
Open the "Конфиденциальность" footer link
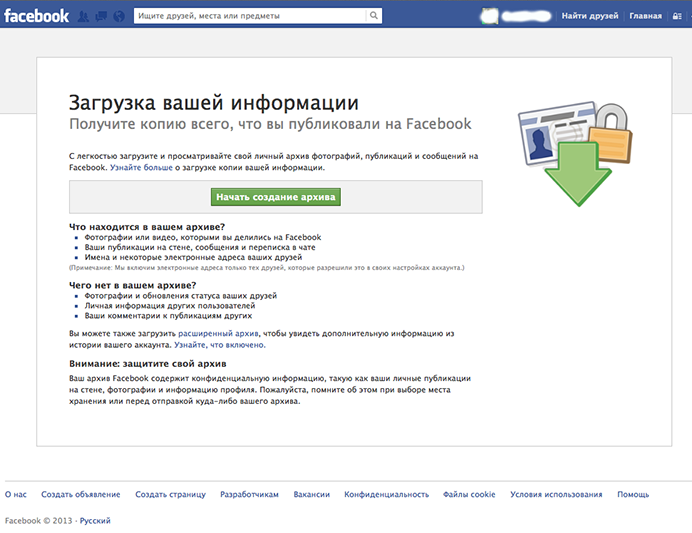(386, 495)
